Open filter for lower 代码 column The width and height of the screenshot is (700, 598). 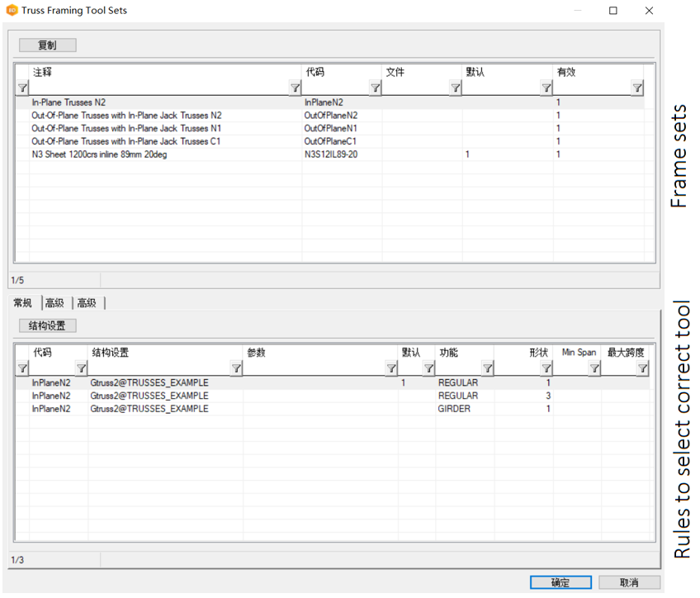coord(81,368)
